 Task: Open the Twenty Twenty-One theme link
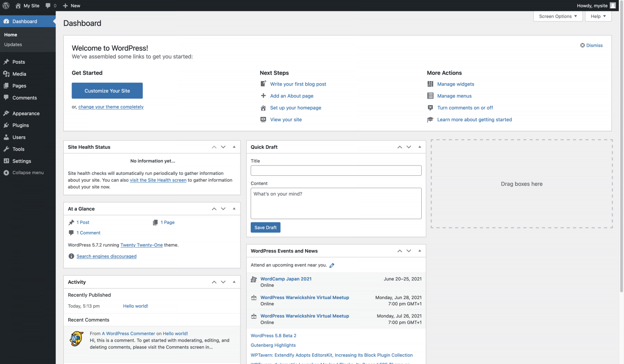[x=141, y=245]
